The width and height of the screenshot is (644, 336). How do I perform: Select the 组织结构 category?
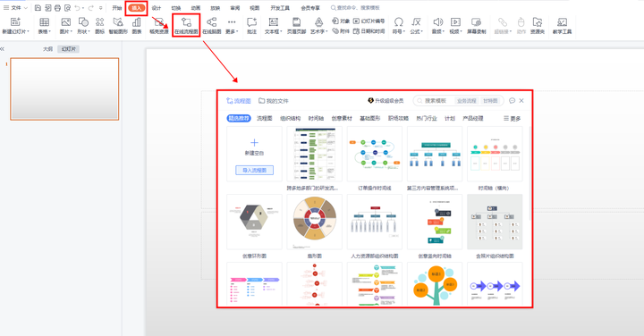pyautogui.click(x=290, y=118)
